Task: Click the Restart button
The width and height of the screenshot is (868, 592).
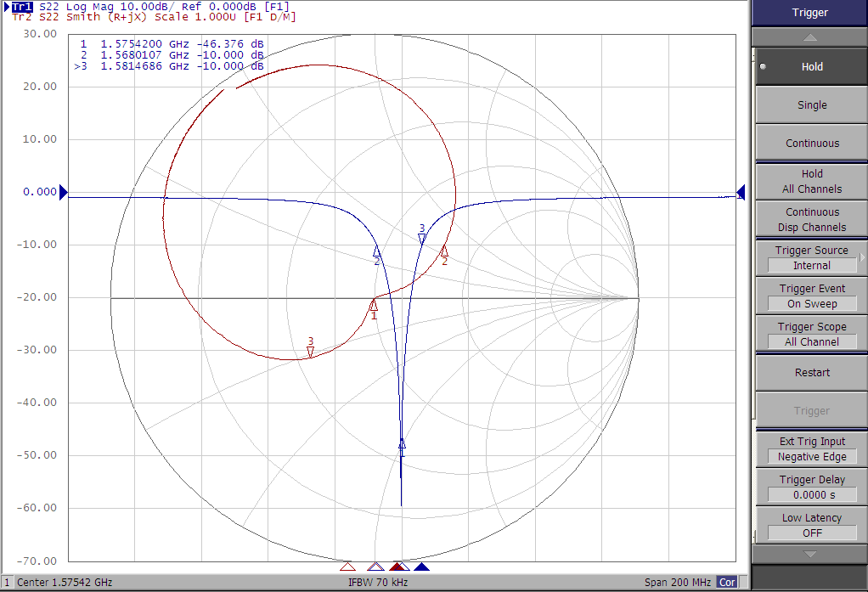Action: 811,373
